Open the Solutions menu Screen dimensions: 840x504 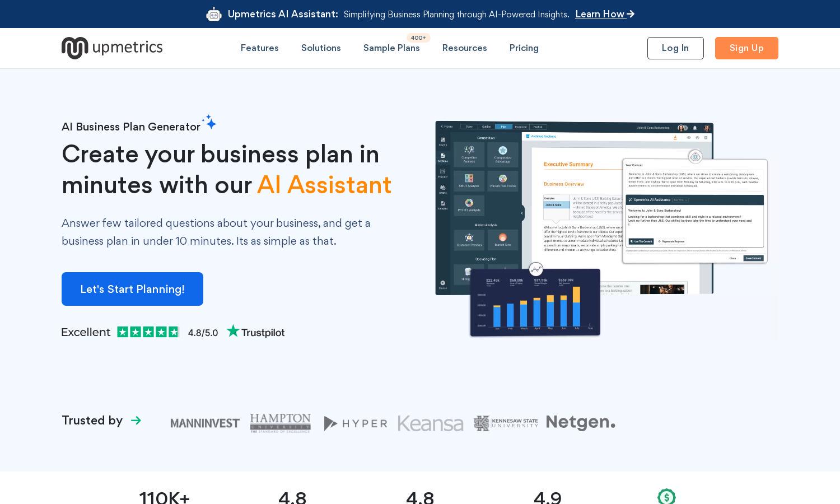(321, 48)
